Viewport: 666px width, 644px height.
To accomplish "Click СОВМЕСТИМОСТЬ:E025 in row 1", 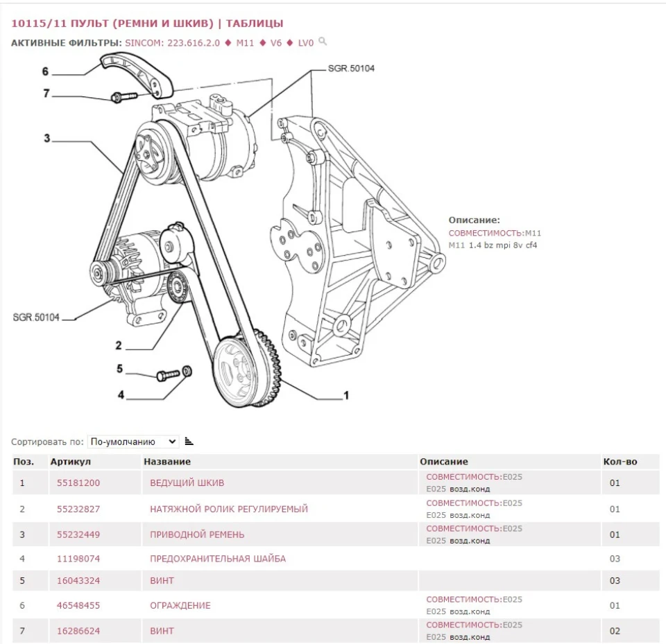I will click(475, 477).
